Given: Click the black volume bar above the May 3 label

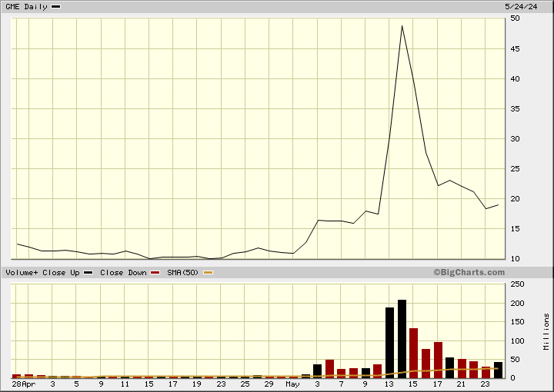Looking at the screenshot, I should click(318, 370).
